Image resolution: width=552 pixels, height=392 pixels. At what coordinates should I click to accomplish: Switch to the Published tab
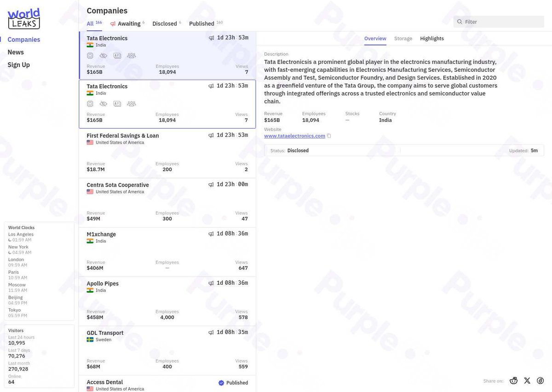(206, 23)
